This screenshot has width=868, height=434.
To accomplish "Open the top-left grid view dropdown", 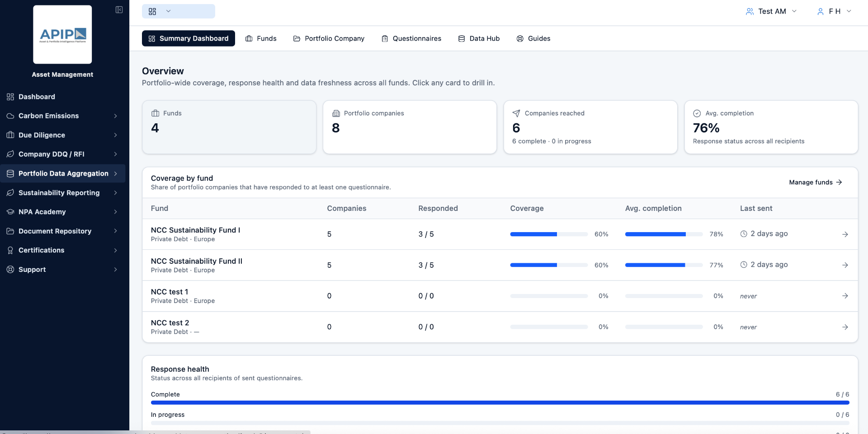I will [x=179, y=11].
